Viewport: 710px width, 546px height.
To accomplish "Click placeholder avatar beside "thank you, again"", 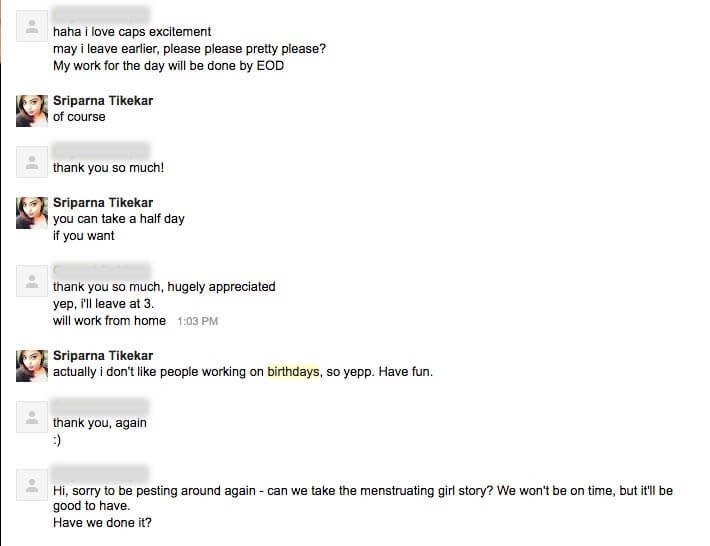I will [32, 416].
